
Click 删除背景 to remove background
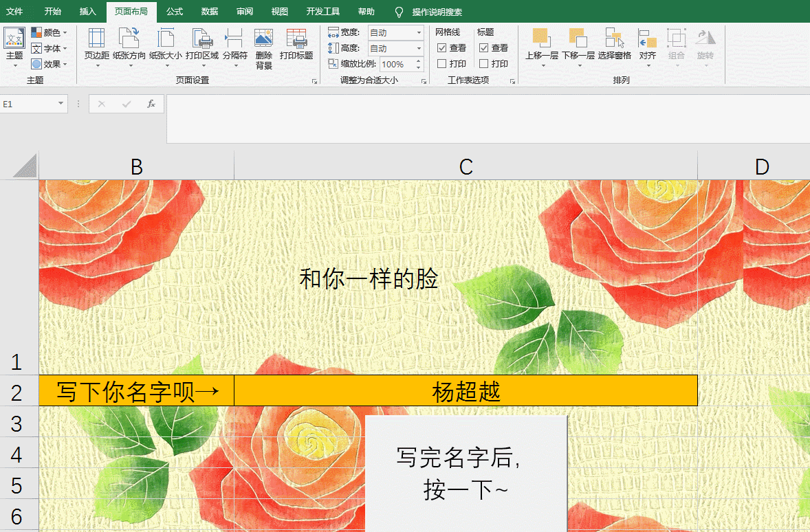pyautogui.click(x=263, y=49)
